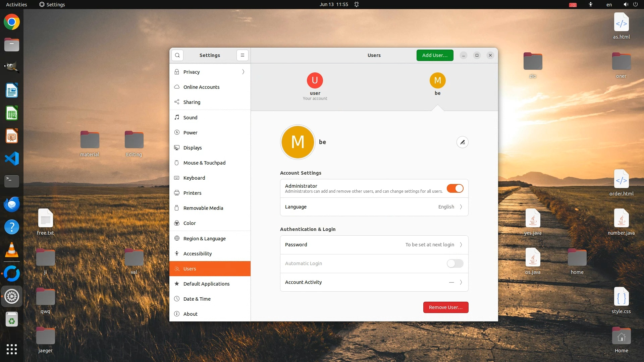The height and width of the screenshot is (362, 644).
Task: Click the search icon in Settings header
Action: (x=177, y=55)
